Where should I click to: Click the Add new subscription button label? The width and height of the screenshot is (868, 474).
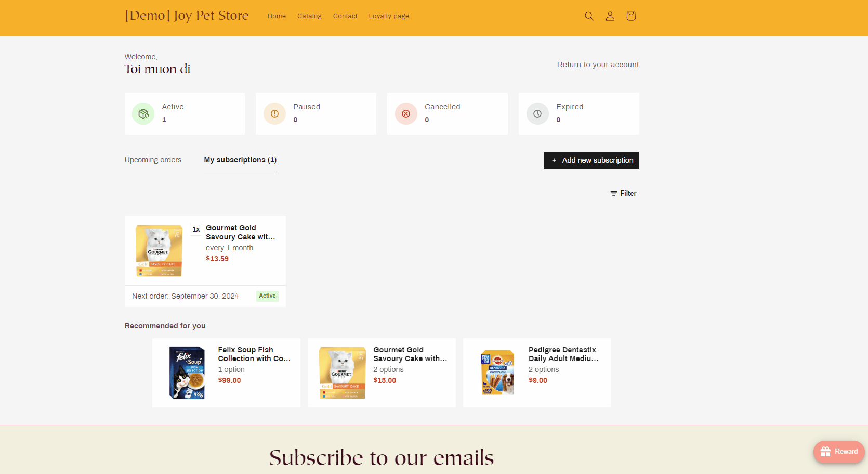(598, 160)
